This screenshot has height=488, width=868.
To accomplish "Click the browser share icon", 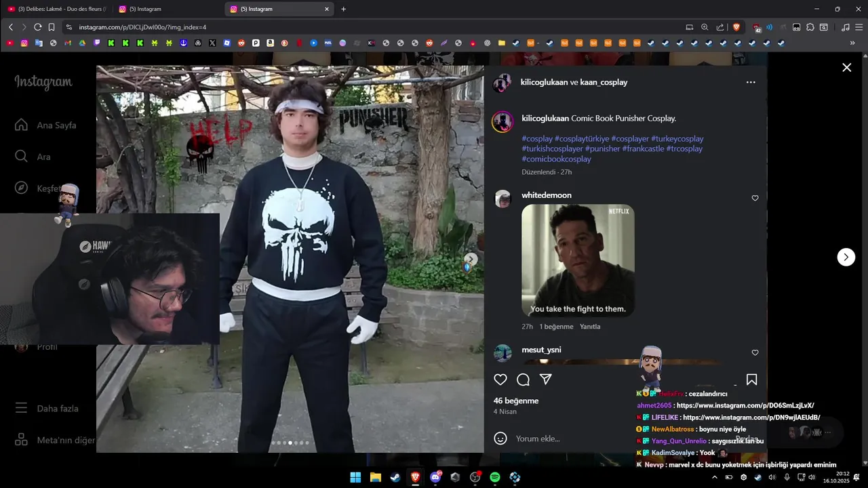I will [x=720, y=27].
